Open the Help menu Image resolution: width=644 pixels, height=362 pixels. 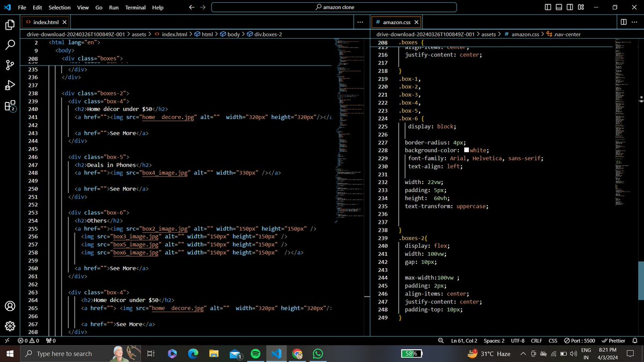pyautogui.click(x=158, y=8)
